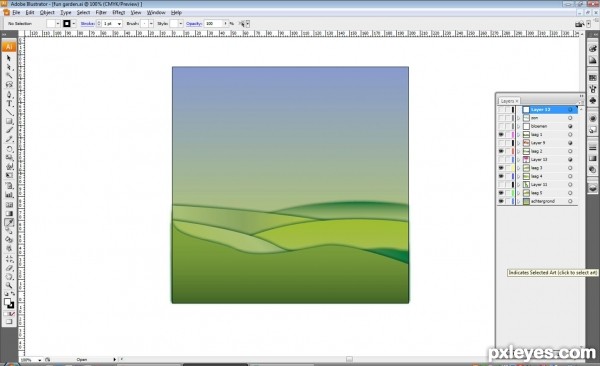Image resolution: width=600 pixels, height=366 pixels.
Task: Select the Pen tool
Action: click(x=9, y=95)
